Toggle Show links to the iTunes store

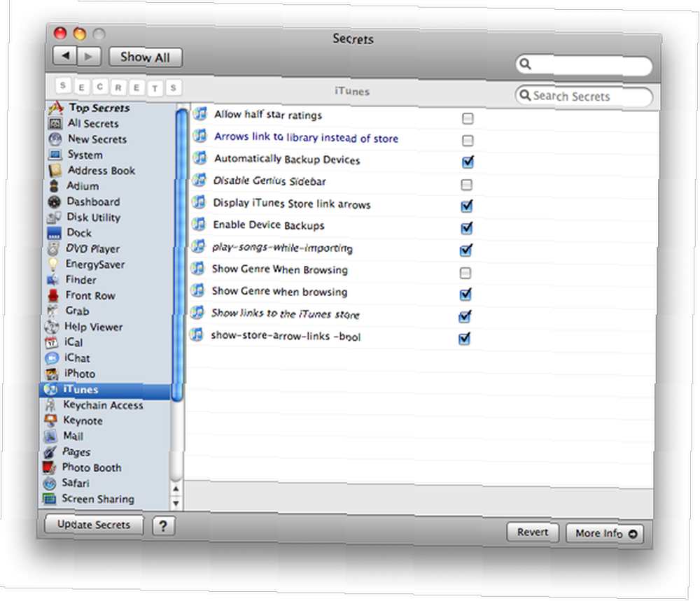(465, 316)
